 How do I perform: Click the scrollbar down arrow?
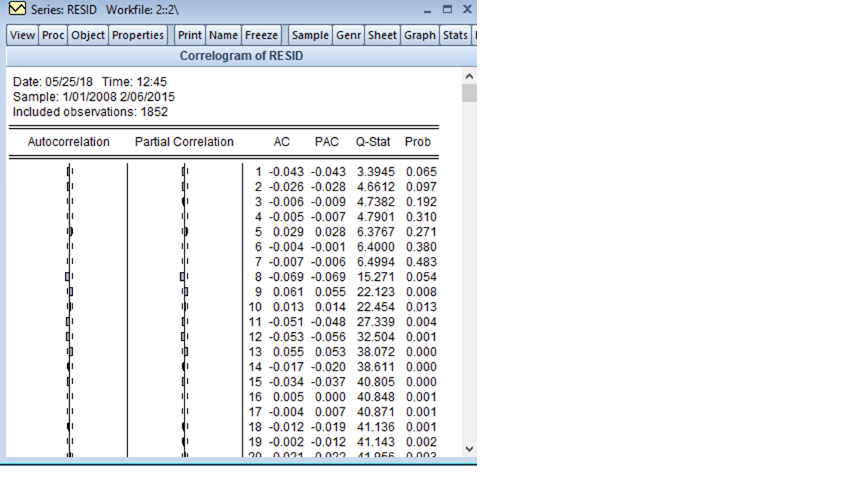[469, 449]
